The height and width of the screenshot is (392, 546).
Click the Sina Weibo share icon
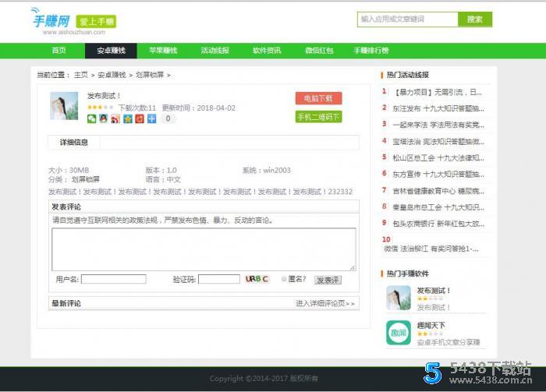point(115,119)
